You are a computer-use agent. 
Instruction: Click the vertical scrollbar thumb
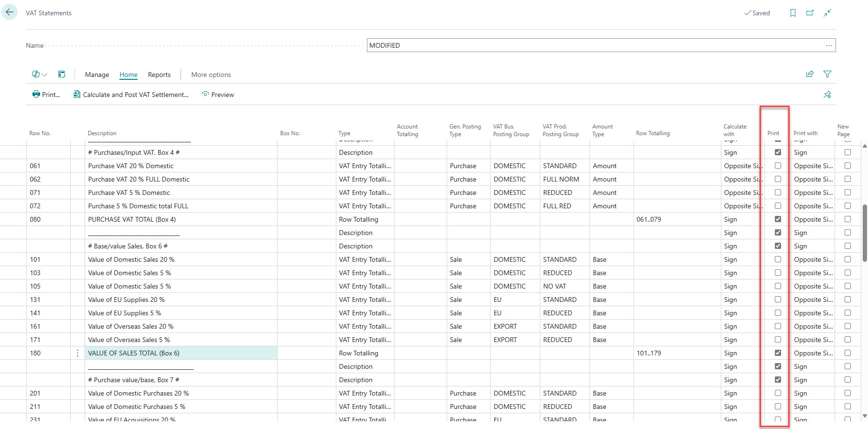tap(865, 233)
